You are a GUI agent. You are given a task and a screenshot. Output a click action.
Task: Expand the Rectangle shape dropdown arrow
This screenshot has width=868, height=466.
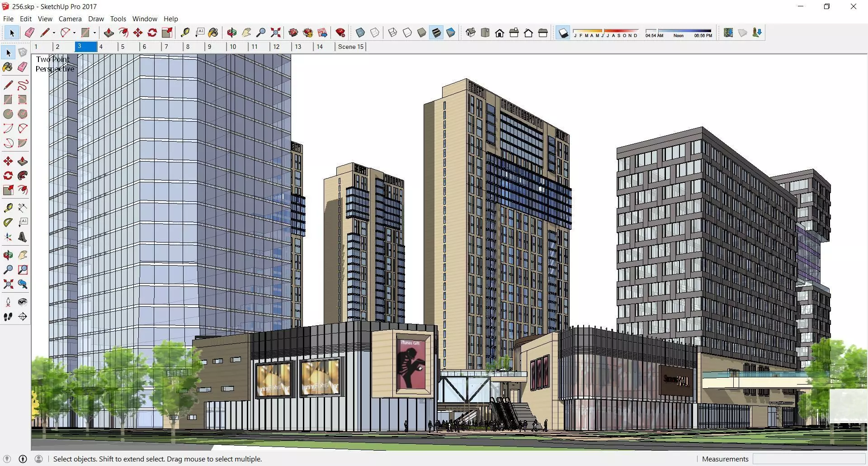click(94, 33)
